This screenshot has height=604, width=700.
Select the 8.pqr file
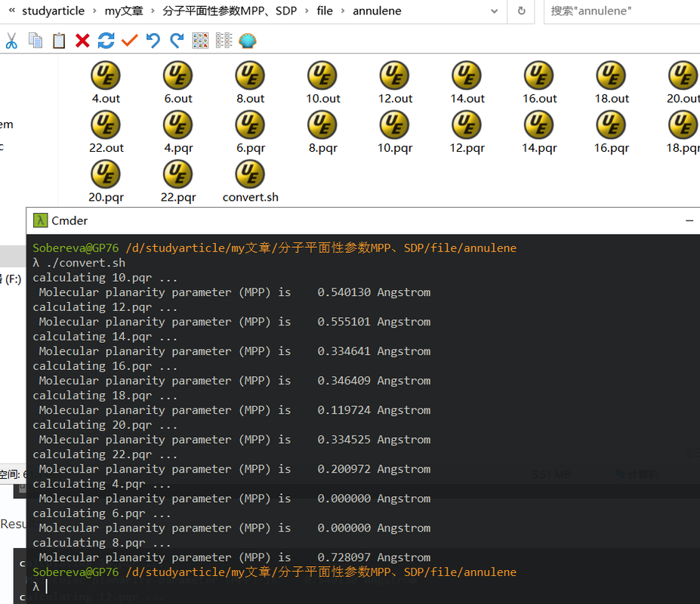[x=322, y=133]
